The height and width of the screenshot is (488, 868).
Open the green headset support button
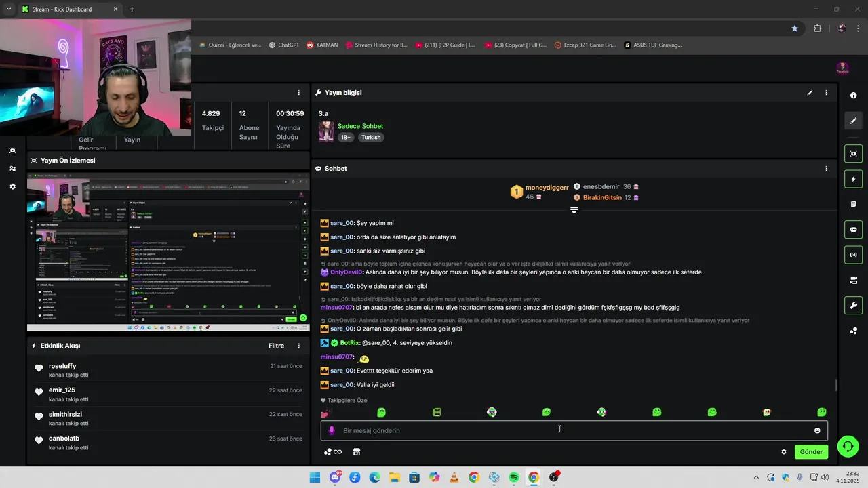848,447
